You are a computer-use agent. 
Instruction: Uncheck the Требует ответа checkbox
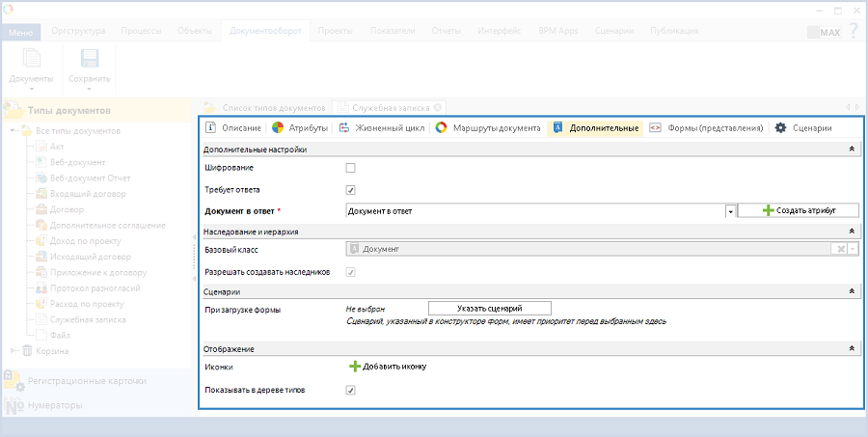point(351,190)
